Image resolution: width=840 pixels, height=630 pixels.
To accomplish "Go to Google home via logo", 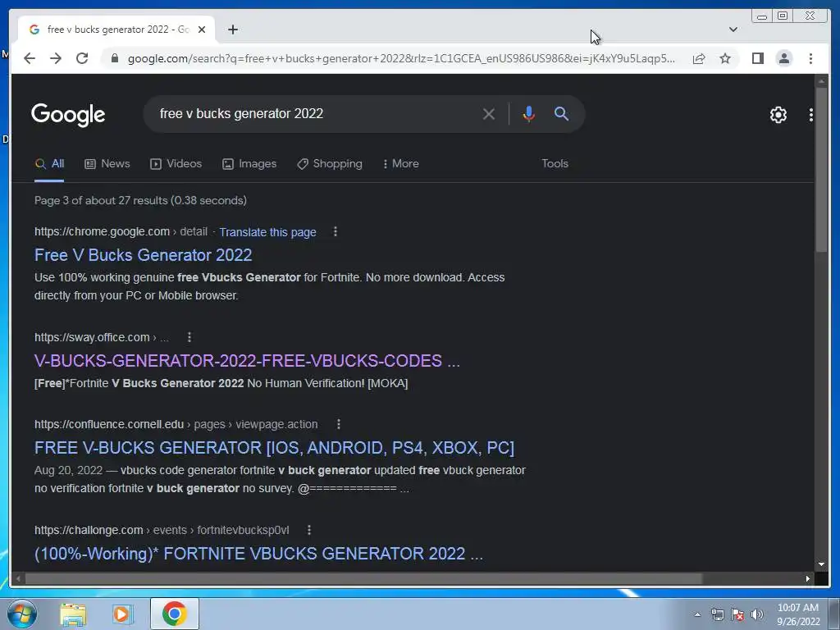I will click(x=68, y=115).
